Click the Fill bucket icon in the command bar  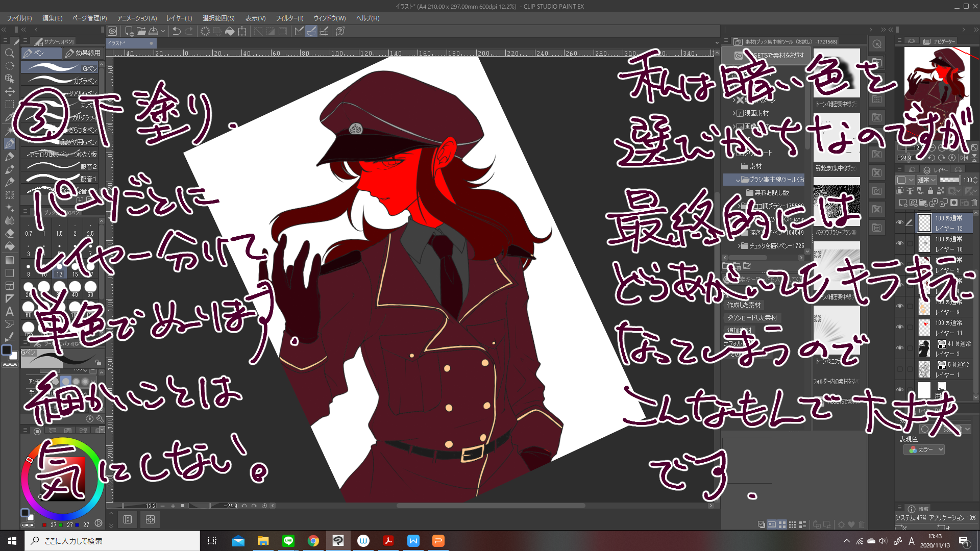(230, 31)
